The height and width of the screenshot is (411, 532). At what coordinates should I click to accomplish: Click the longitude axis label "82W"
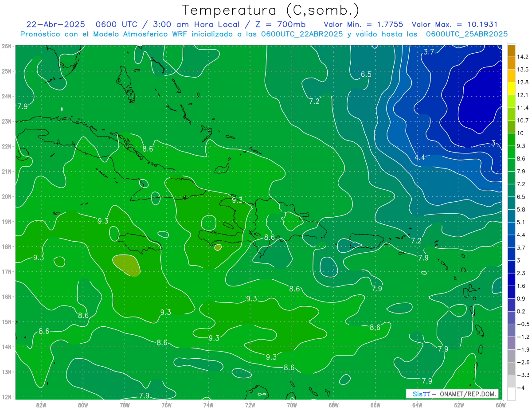[x=41, y=405]
